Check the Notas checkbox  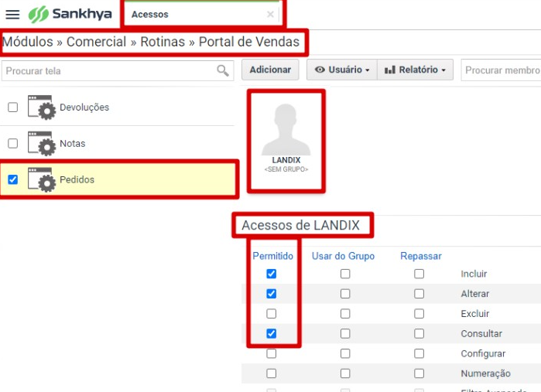coord(12,144)
